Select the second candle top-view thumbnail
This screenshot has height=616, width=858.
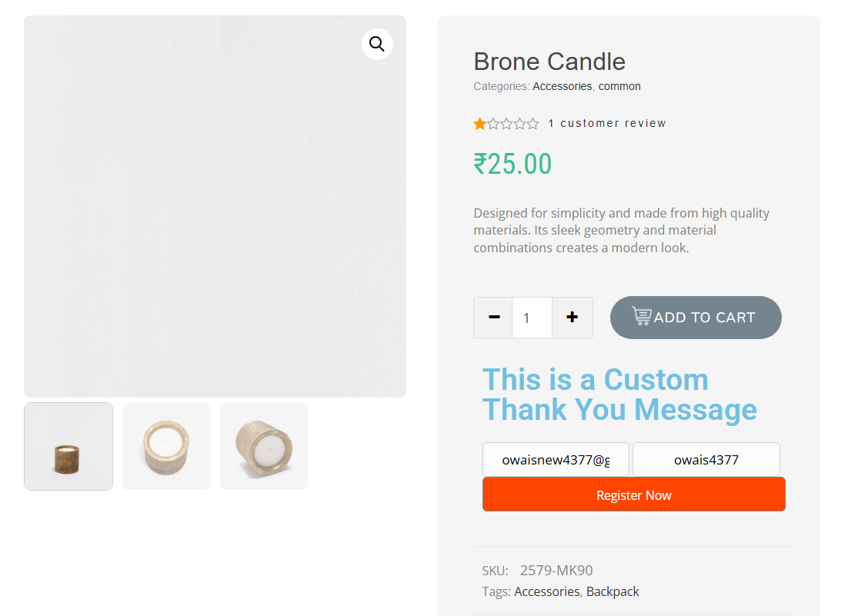[166, 446]
